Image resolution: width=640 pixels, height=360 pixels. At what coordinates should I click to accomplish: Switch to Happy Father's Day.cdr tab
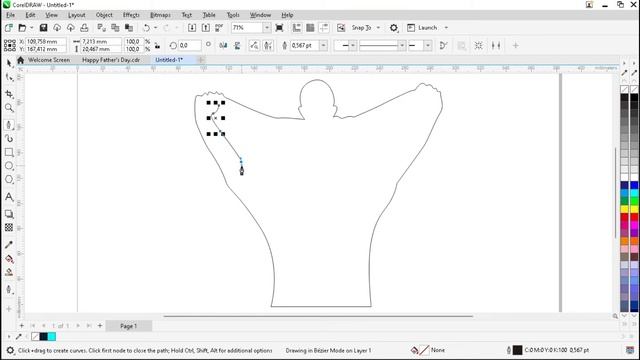[x=111, y=60]
